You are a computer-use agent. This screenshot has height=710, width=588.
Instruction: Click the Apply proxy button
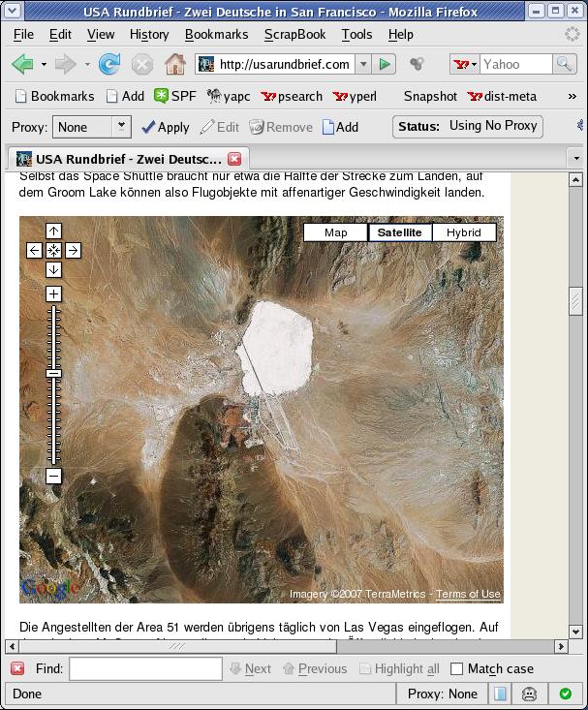[x=165, y=127]
